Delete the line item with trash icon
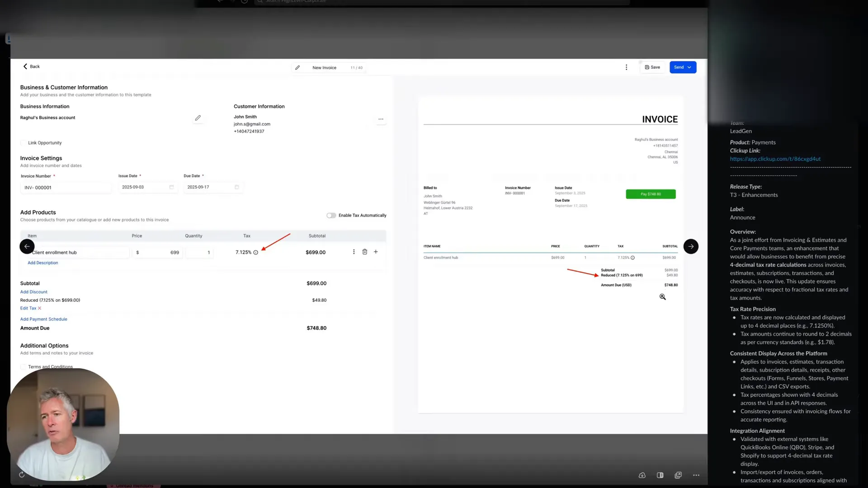The width and height of the screenshot is (868, 488). (x=364, y=252)
